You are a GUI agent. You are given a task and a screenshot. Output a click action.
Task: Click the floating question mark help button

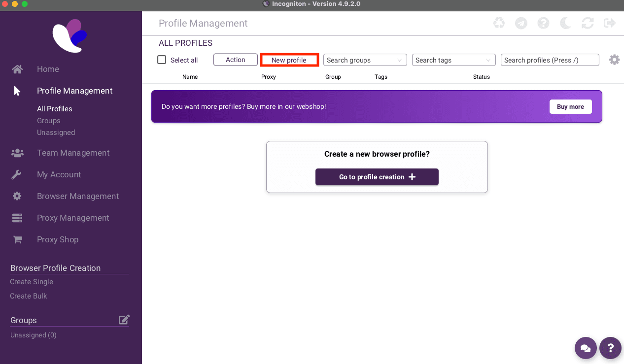[x=610, y=348]
